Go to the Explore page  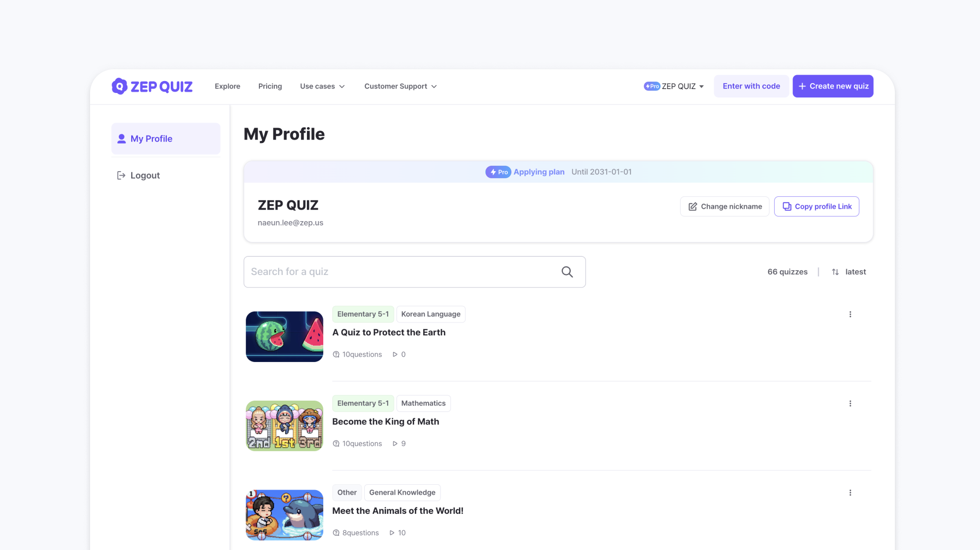pos(227,86)
